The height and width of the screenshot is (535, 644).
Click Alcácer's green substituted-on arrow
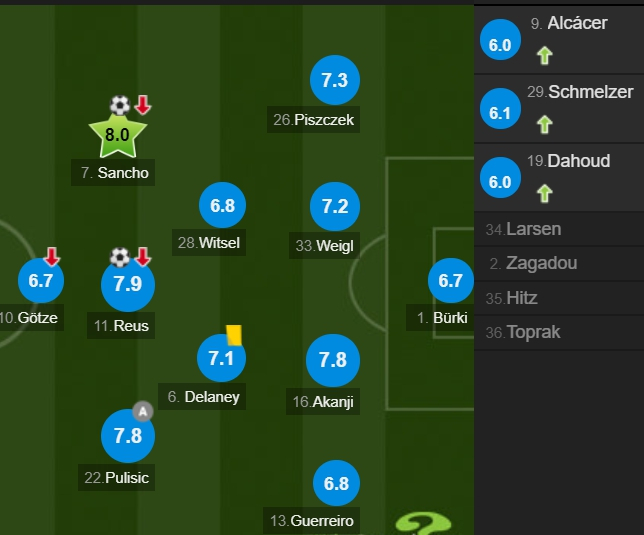click(x=544, y=54)
